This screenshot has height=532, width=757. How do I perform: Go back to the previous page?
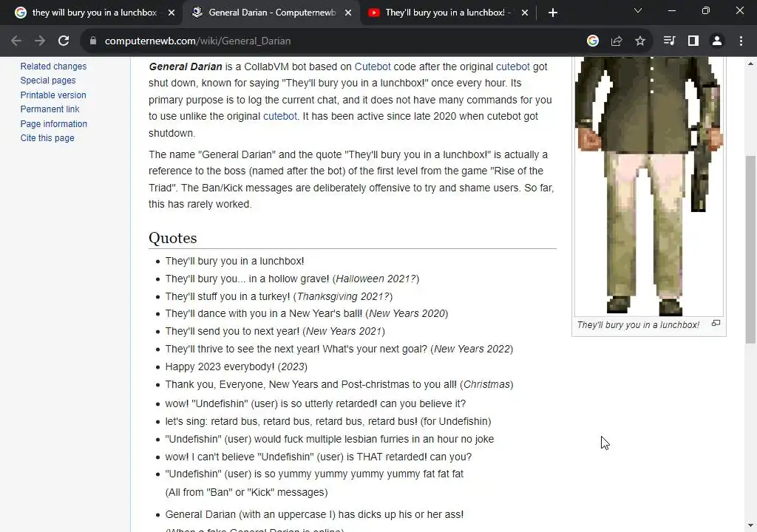[16, 41]
